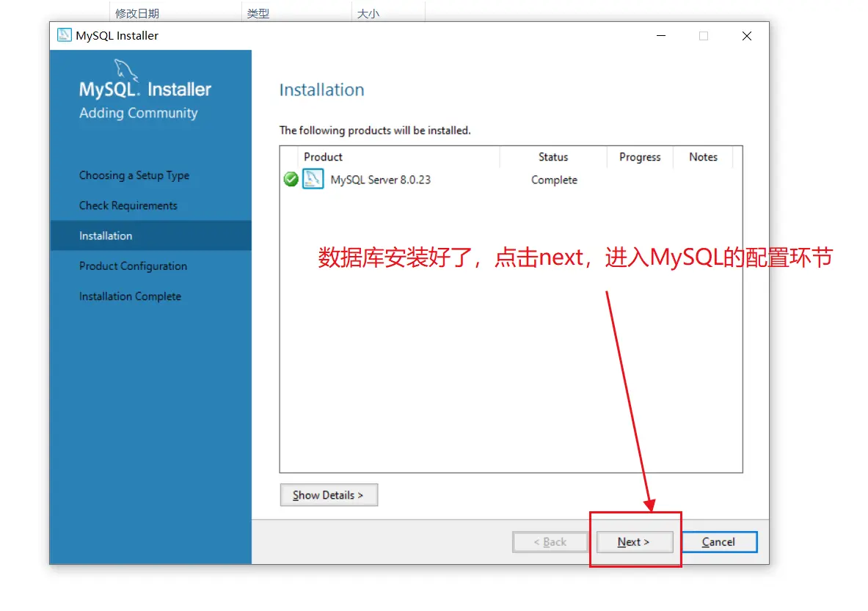Open Show Details > view
This screenshot has width=868, height=611.
pos(329,495)
